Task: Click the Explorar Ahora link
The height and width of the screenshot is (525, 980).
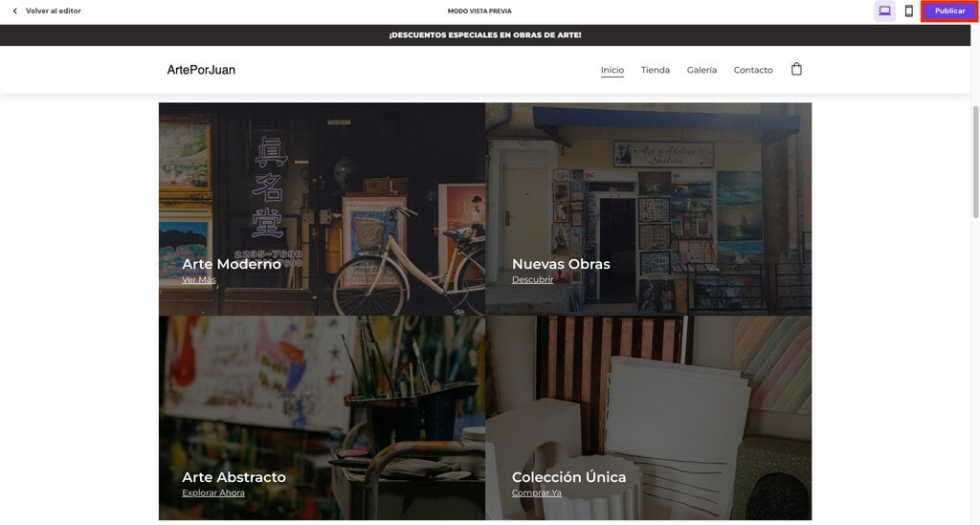Action: tap(213, 492)
